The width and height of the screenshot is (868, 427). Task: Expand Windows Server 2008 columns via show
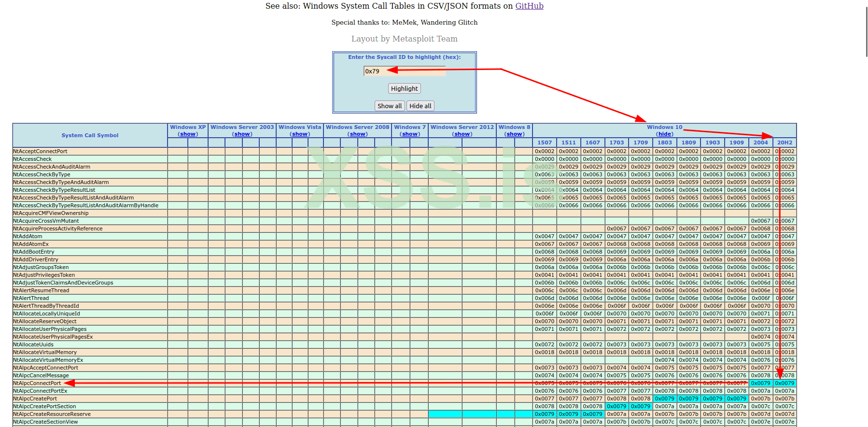358,134
